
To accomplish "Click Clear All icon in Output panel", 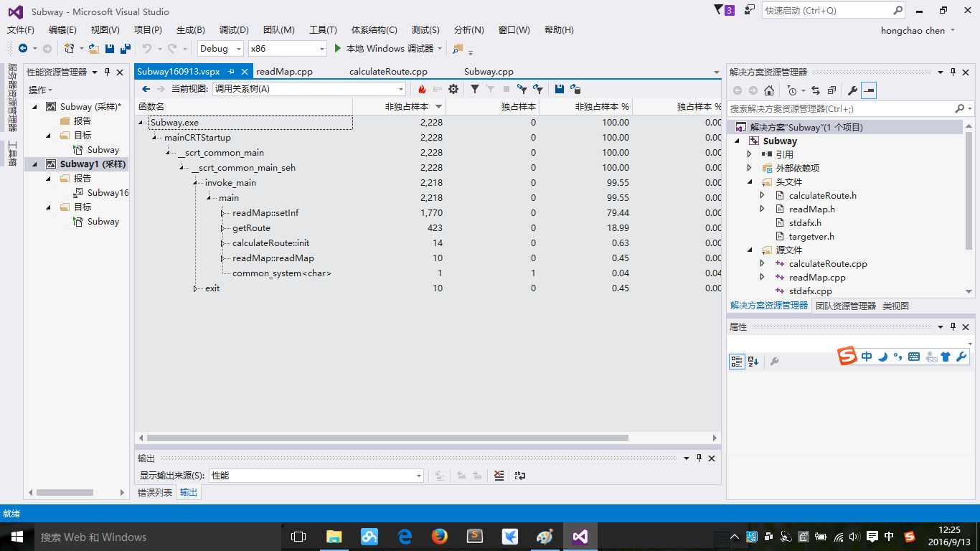I will 499,476.
